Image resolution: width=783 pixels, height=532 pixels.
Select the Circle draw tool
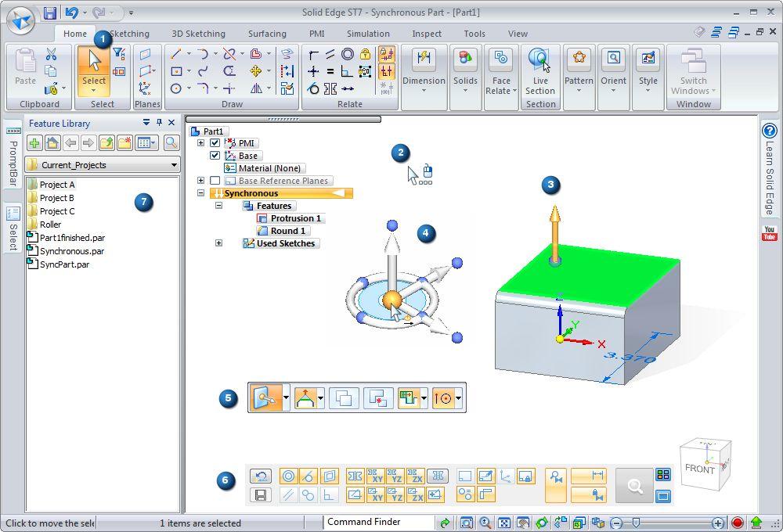point(175,89)
